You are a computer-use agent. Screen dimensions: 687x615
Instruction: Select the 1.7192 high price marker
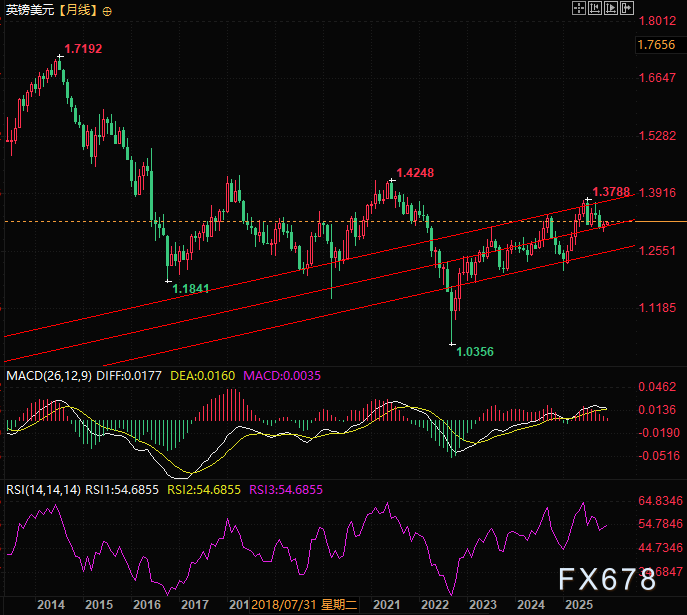(x=84, y=48)
